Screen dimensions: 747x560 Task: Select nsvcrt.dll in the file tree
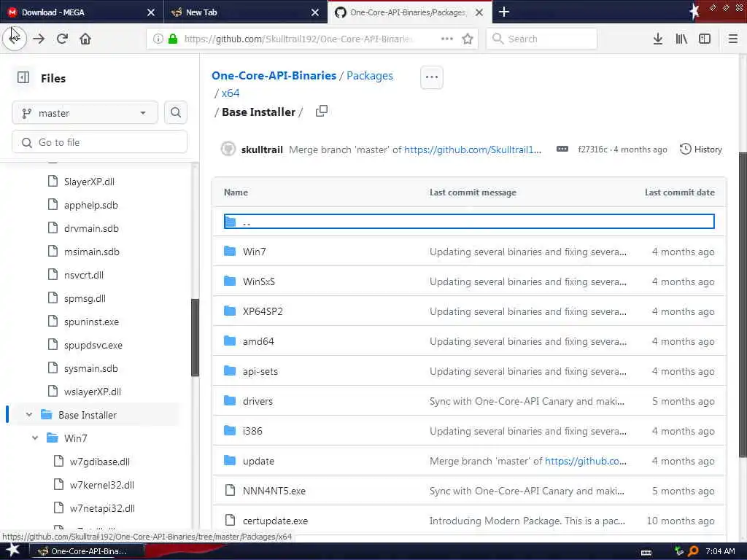pyautogui.click(x=84, y=275)
